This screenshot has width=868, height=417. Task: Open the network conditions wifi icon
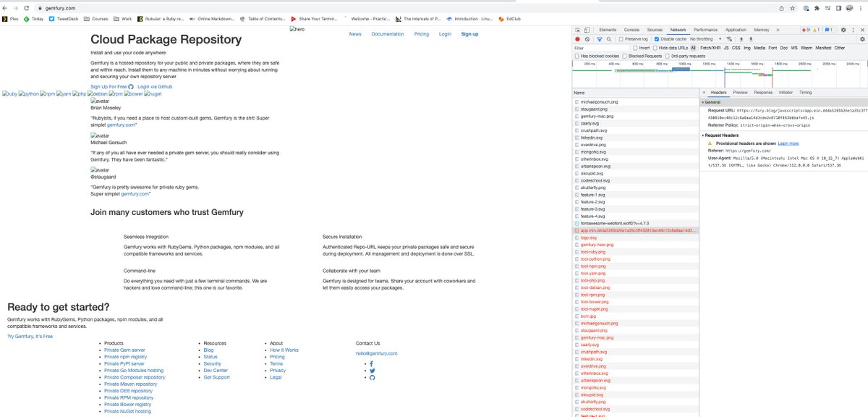click(730, 39)
